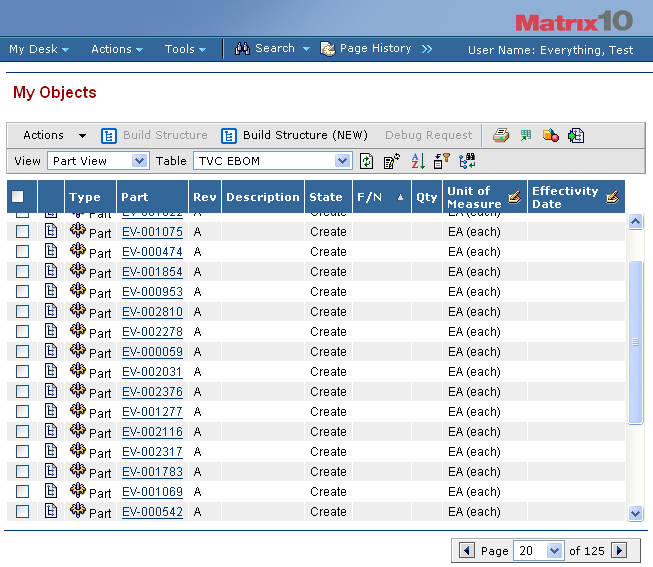This screenshot has height=567, width=653.
Task: Click the table's vertical scrollbar down arrow
Action: click(x=635, y=513)
